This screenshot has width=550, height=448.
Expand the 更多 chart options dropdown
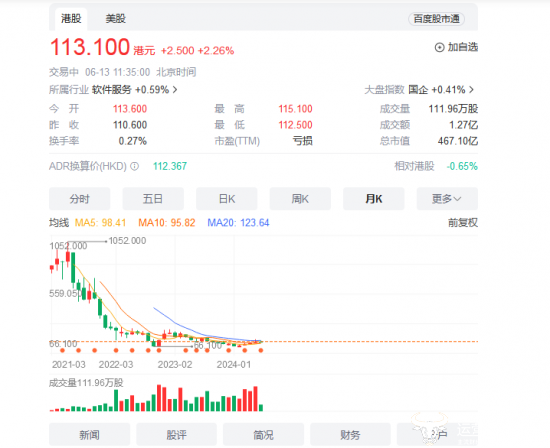447,199
